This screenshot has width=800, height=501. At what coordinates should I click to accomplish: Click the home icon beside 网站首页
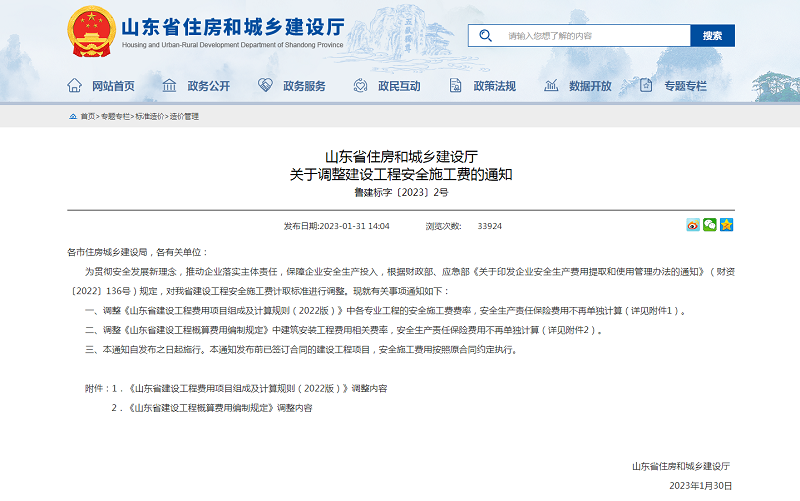74,86
